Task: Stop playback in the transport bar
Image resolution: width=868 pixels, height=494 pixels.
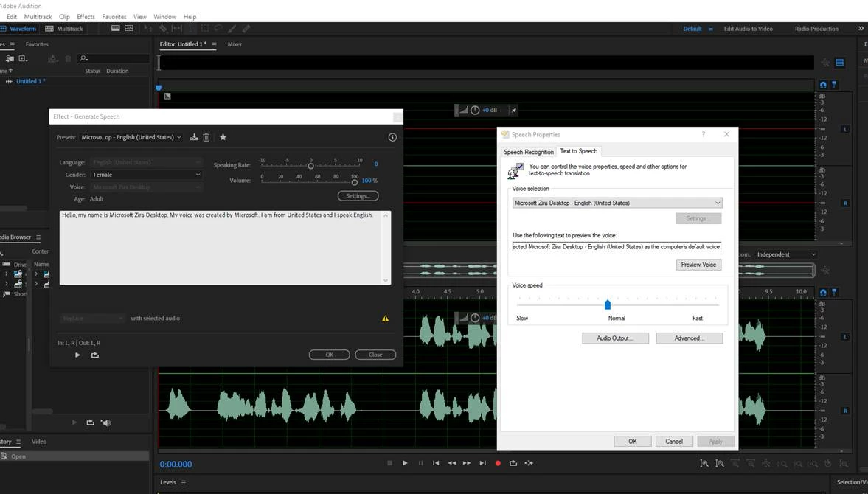Action: [x=389, y=463]
